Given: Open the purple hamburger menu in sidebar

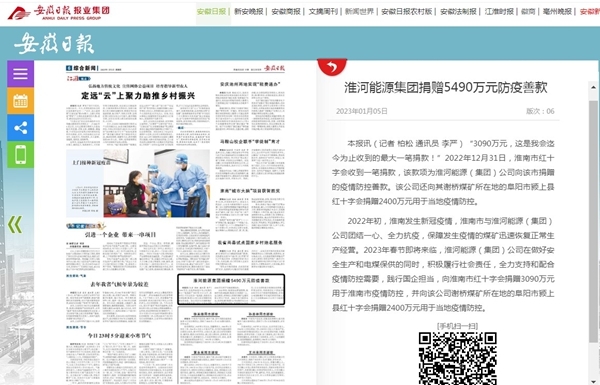Looking at the screenshot, I should point(20,73).
